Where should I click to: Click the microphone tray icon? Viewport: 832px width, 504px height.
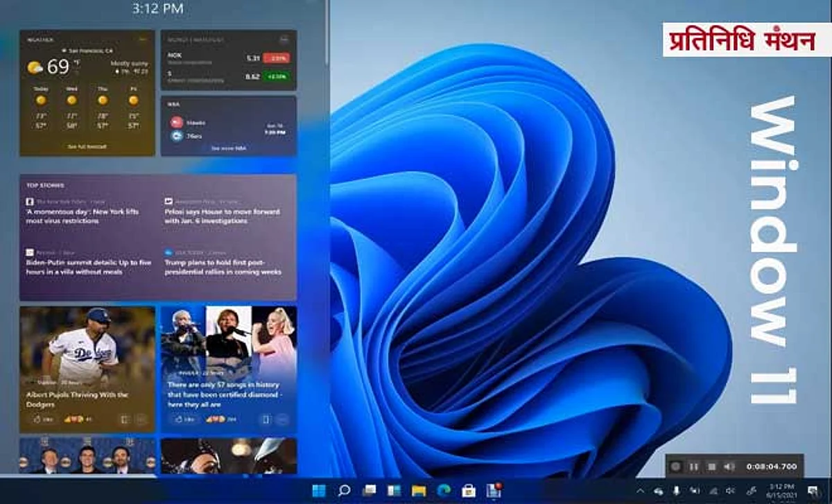pos(676,491)
